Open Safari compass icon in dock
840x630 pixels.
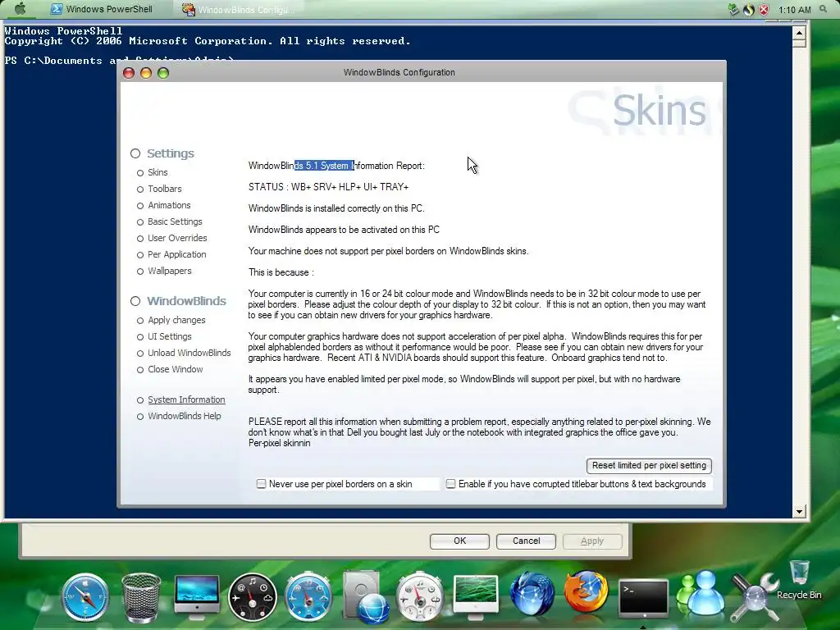(x=84, y=597)
